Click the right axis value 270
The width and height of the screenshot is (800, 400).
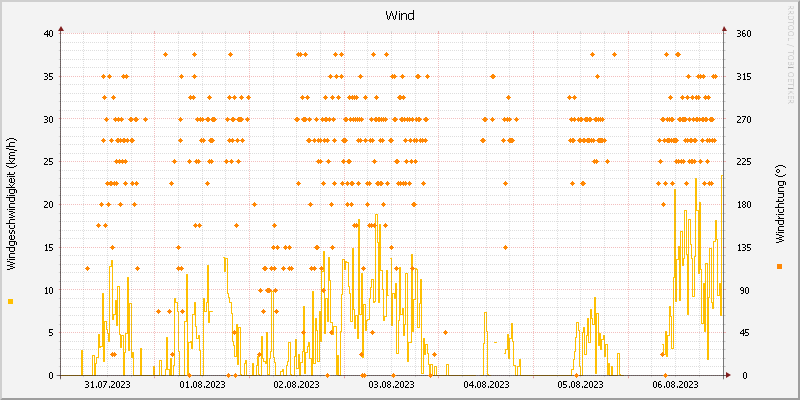click(744, 119)
